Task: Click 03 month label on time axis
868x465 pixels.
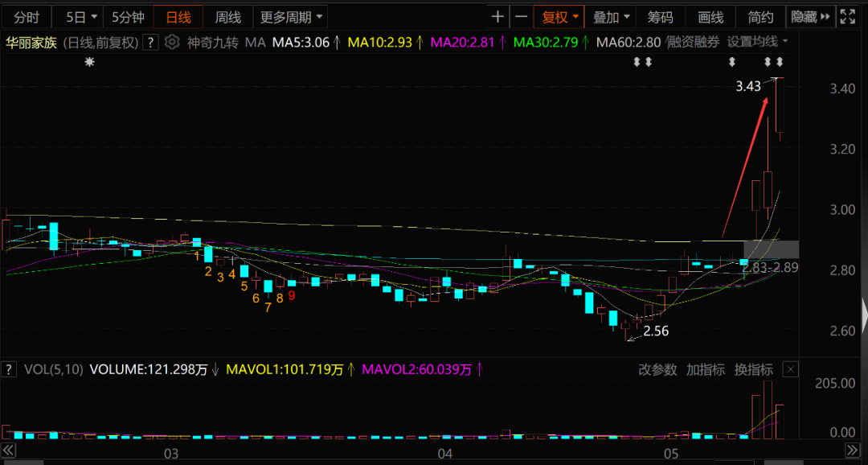Action: [x=171, y=454]
